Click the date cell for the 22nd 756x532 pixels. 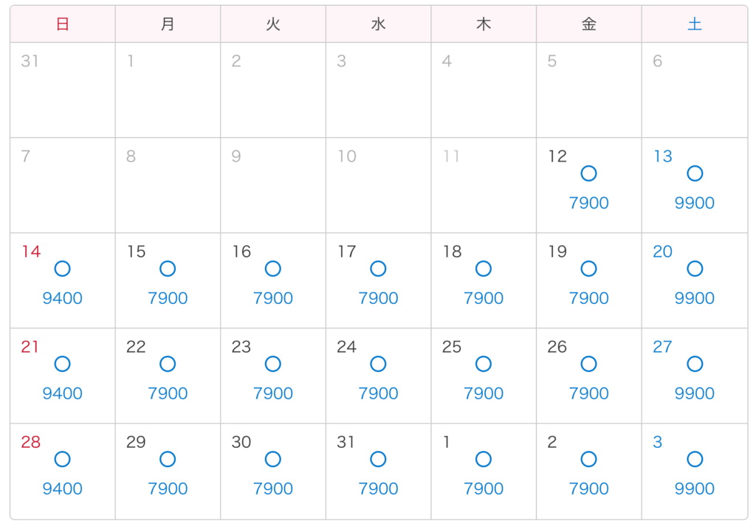pos(168,376)
